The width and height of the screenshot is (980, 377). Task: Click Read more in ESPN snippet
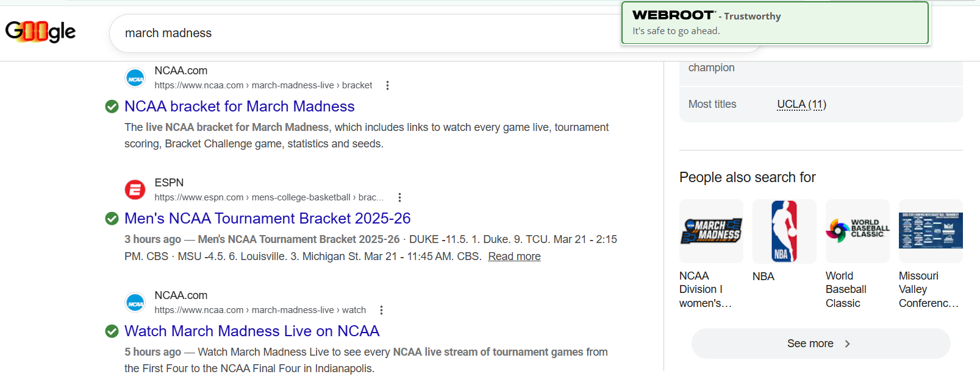point(514,256)
